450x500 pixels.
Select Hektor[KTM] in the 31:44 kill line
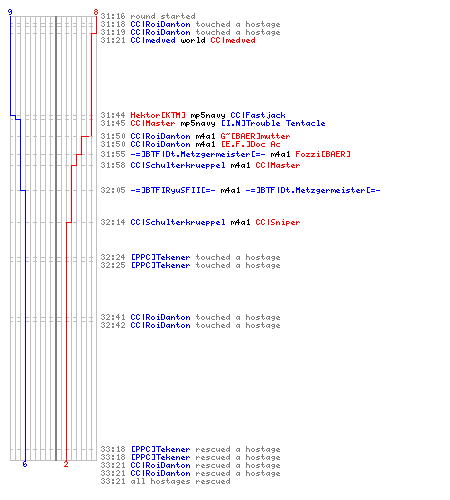click(x=158, y=115)
